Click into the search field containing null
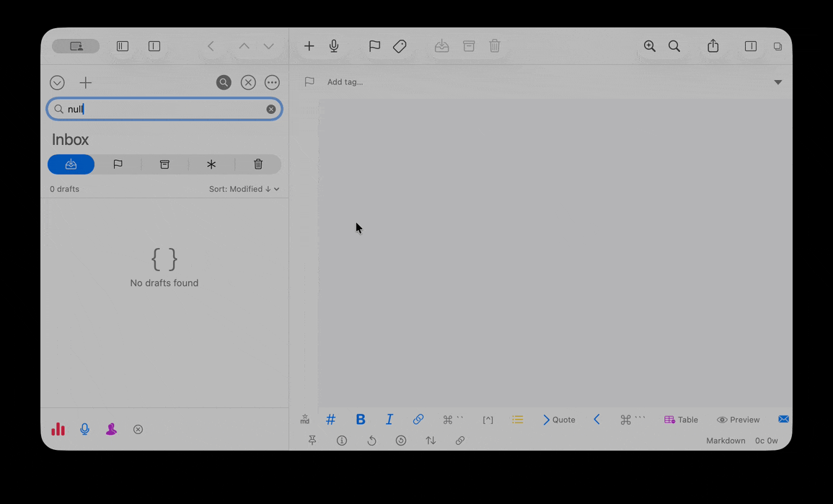 [164, 109]
